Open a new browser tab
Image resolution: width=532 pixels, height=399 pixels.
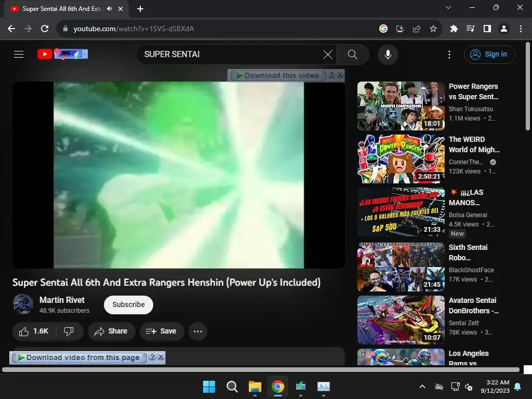pos(140,9)
